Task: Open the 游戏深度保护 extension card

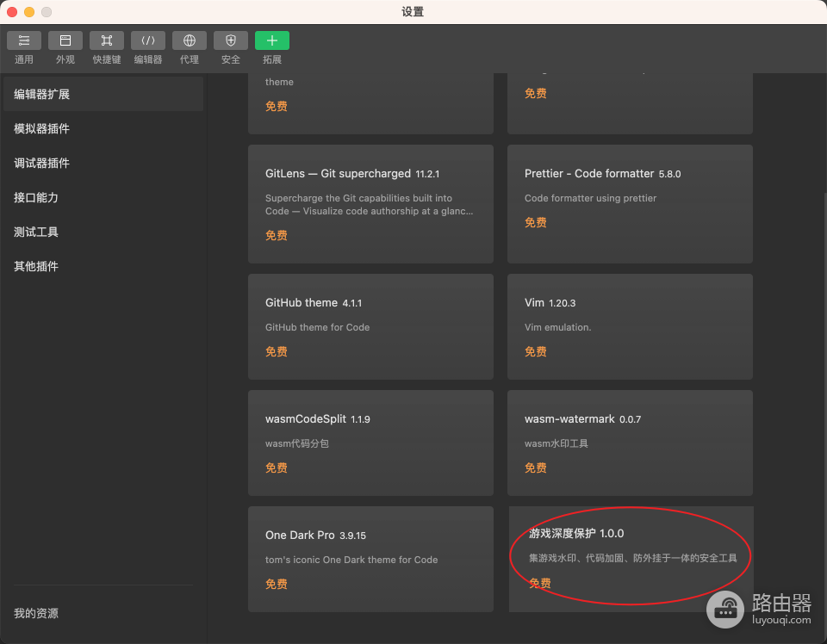Action: click(x=631, y=559)
